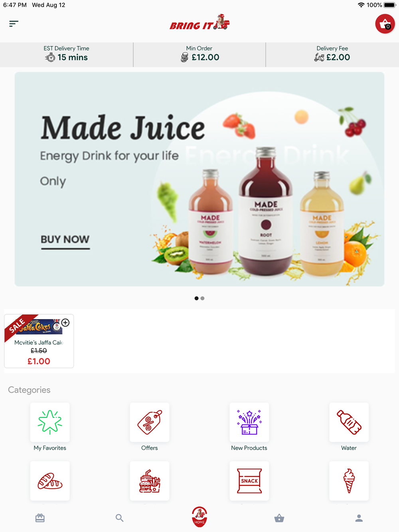This screenshot has width=399, height=532.
Task: Open the Home tab in bottom bar
Action: click(x=199, y=517)
